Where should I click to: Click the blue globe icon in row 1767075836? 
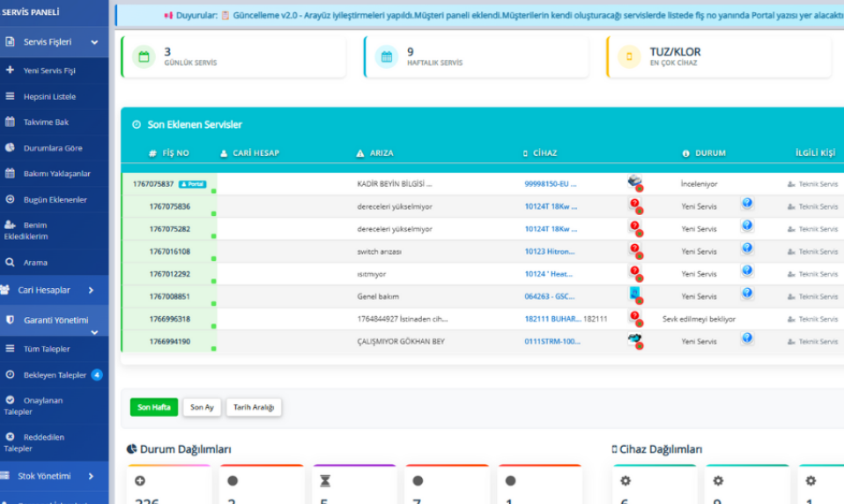pos(747,204)
